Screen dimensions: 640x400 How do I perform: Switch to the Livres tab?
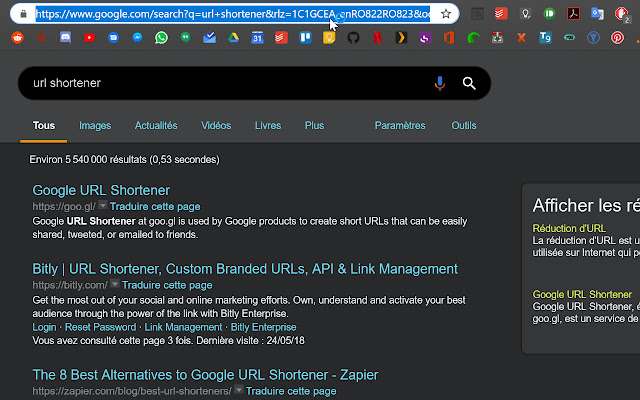coord(268,125)
